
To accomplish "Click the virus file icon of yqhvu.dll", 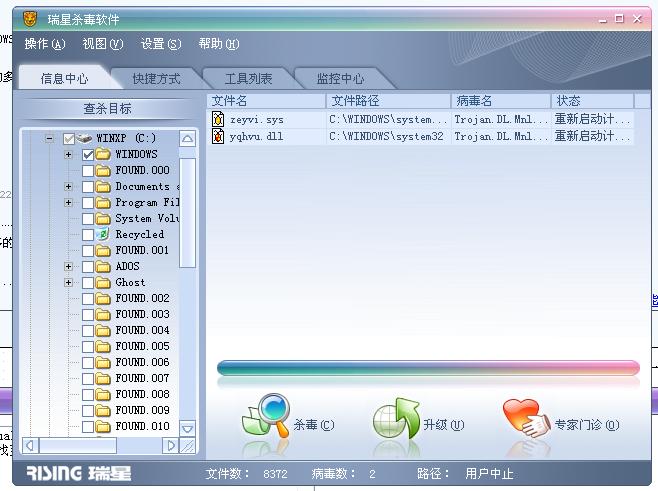I will tap(218, 136).
